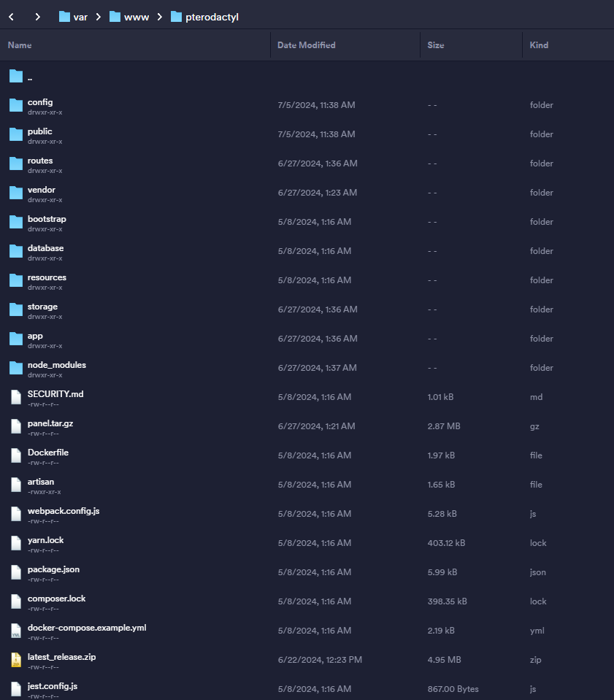Click the 403.12 kB size value
This screenshot has height=700, width=614.
447,543
